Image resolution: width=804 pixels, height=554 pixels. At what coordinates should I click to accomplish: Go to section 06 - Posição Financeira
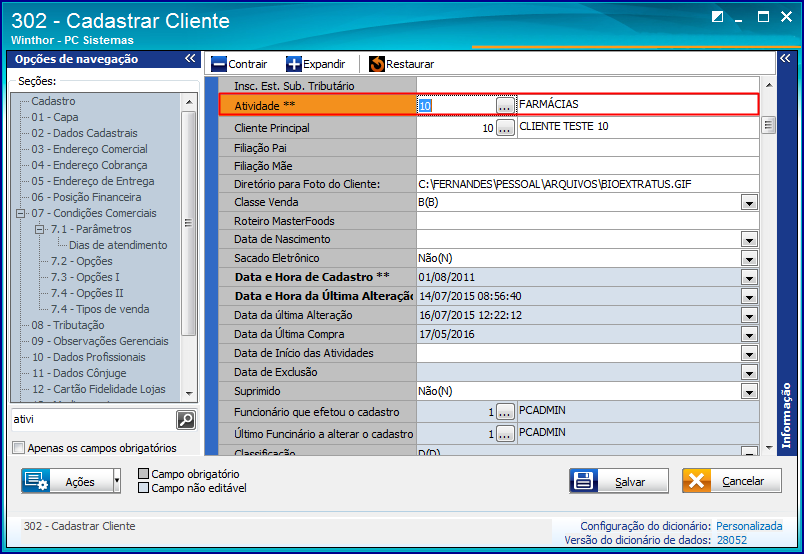(x=86, y=197)
